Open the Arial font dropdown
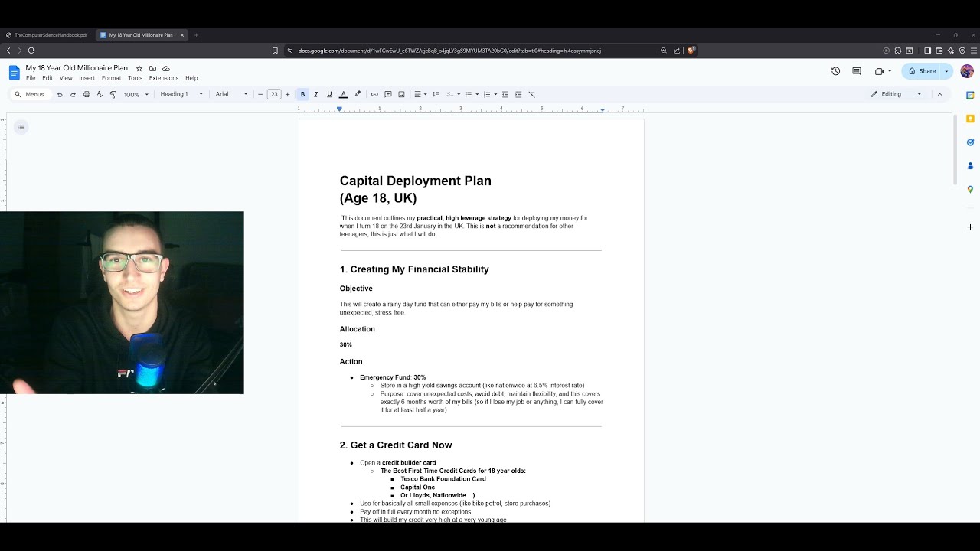The width and height of the screenshot is (980, 551). [x=231, y=94]
